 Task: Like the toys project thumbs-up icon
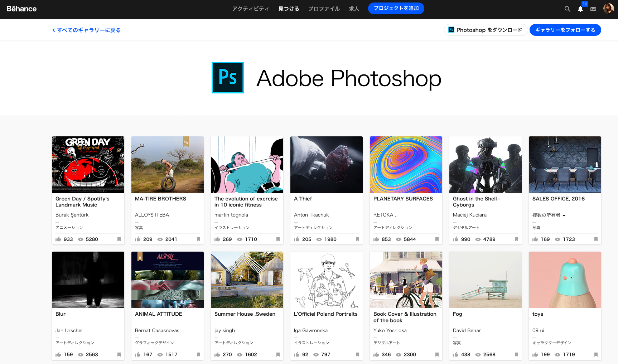point(535,354)
